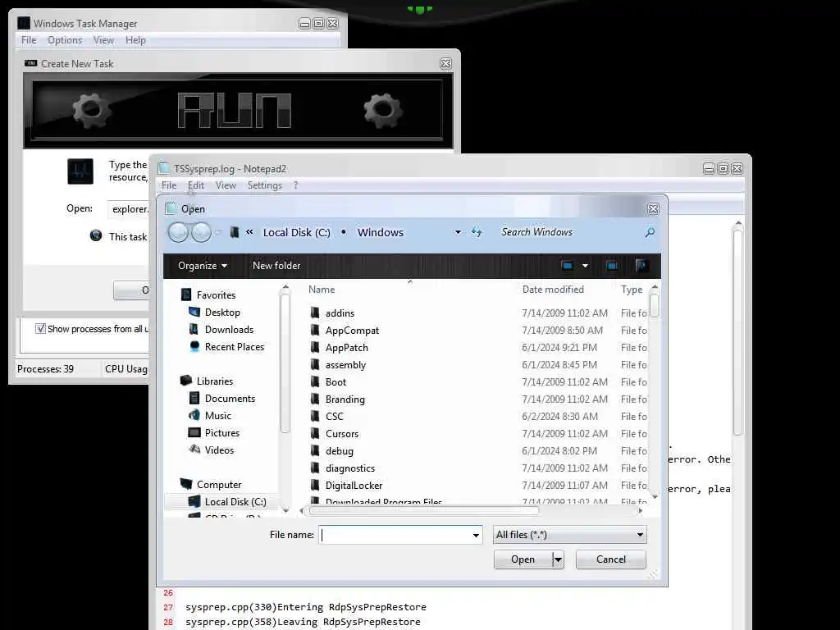Viewport: 840px width, 630px height.
Task: Select the diagnostics folder row
Action: point(477,468)
